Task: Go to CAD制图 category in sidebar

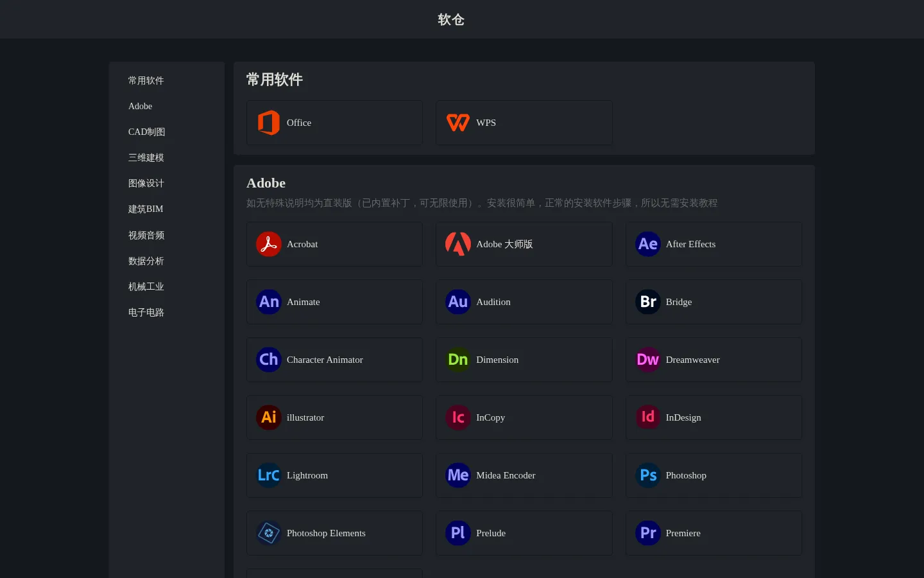Action: coord(147,132)
